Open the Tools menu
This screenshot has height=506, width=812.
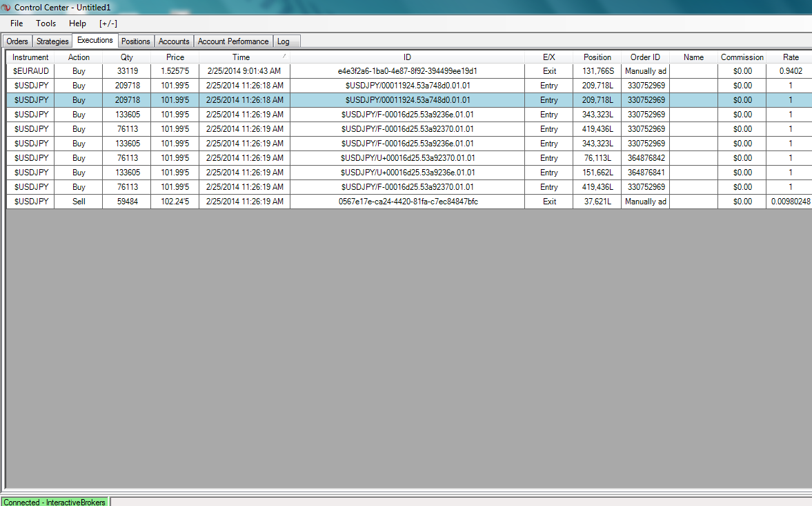click(x=46, y=23)
